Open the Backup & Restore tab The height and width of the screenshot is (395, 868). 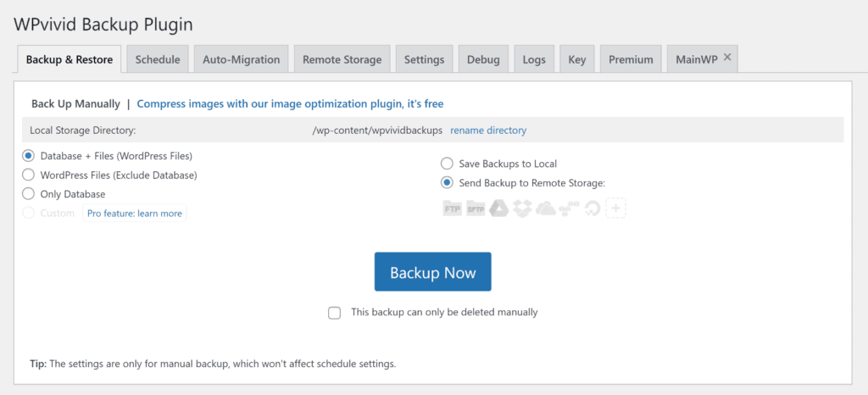(70, 59)
